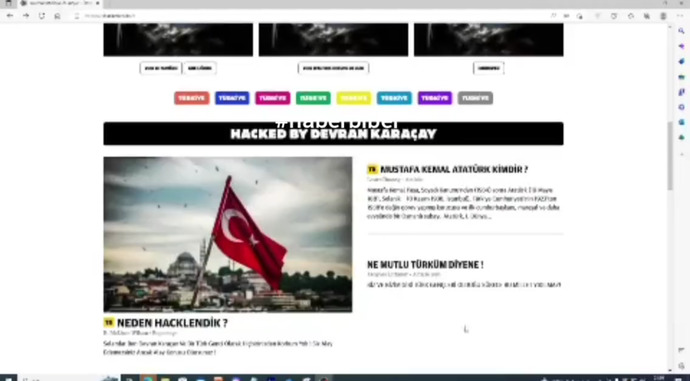Click the purple TÜRKİYE tag button
This screenshot has width=690, height=381.
click(435, 98)
